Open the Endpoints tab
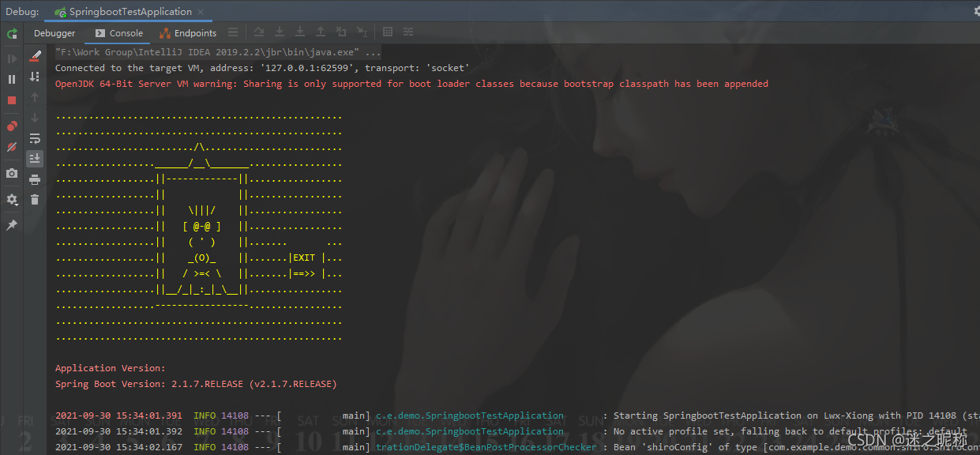 [x=188, y=33]
